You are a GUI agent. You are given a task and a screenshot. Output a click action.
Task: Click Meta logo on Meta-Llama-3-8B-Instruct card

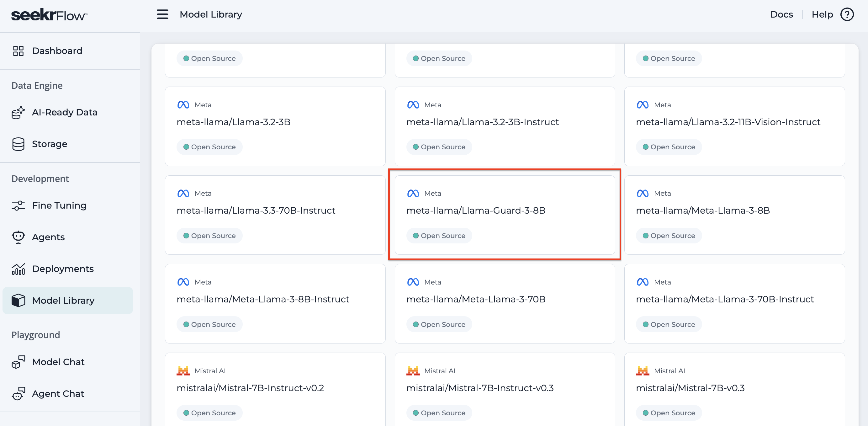click(x=183, y=282)
